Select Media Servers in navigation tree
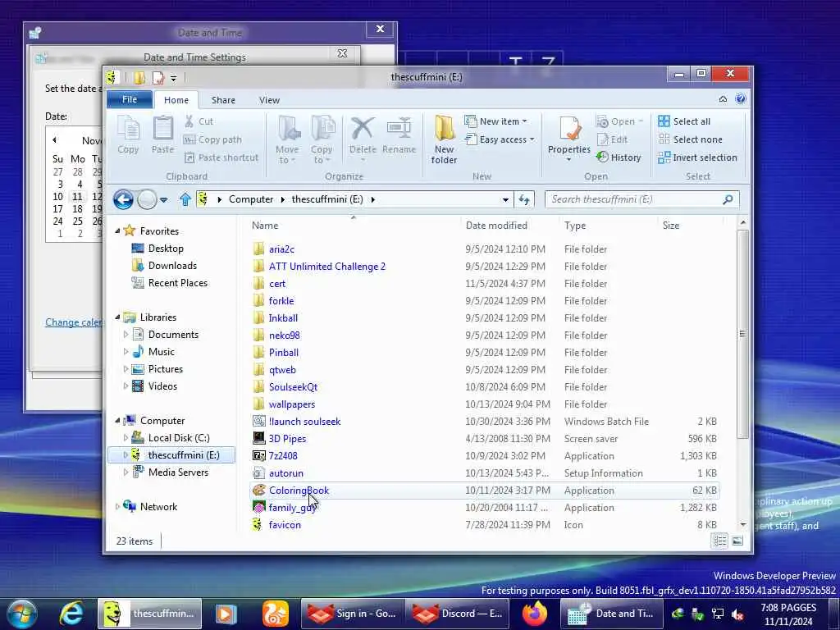The width and height of the screenshot is (840, 630). pyautogui.click(x=178, y=472)
